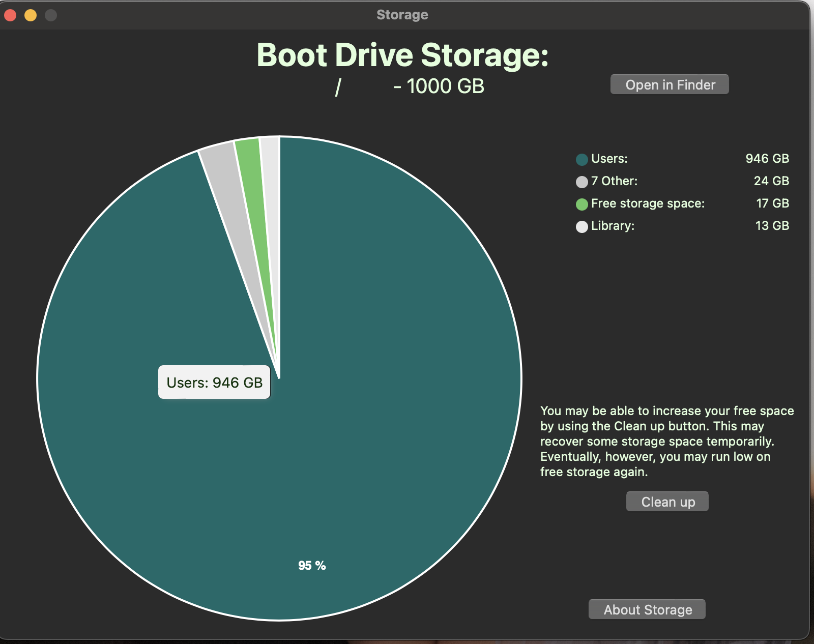The image size is (814, 644).
Task: Click the "7 Other:" legend label
Action: click(615, 181)
